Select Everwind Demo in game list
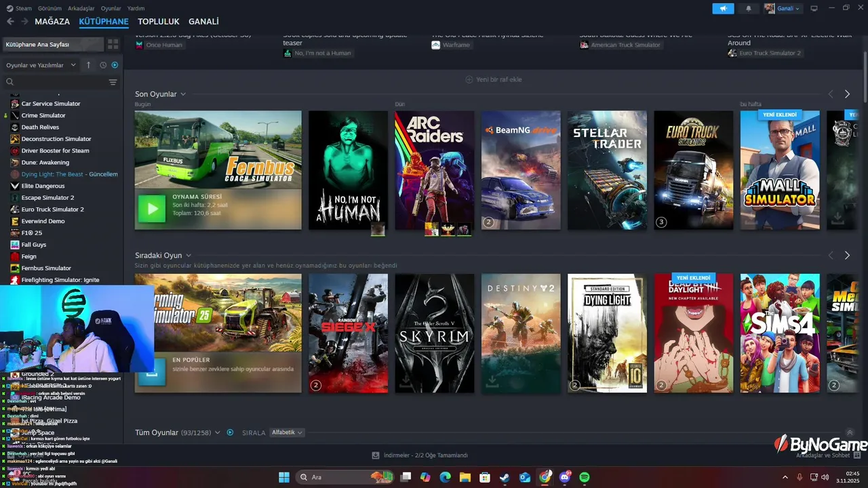 point(43,221)
